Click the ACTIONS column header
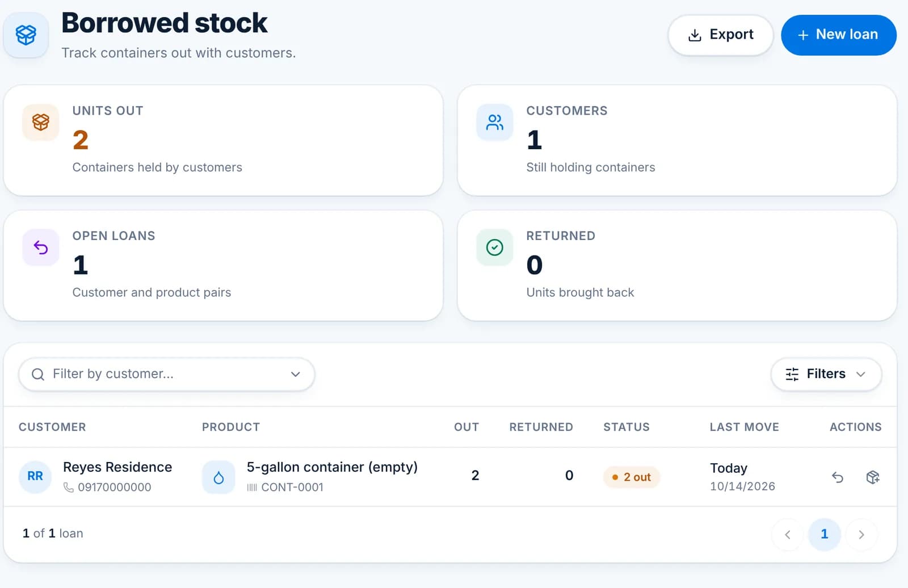The height and width of the screenshot is (588, 908). click(856, 427)
